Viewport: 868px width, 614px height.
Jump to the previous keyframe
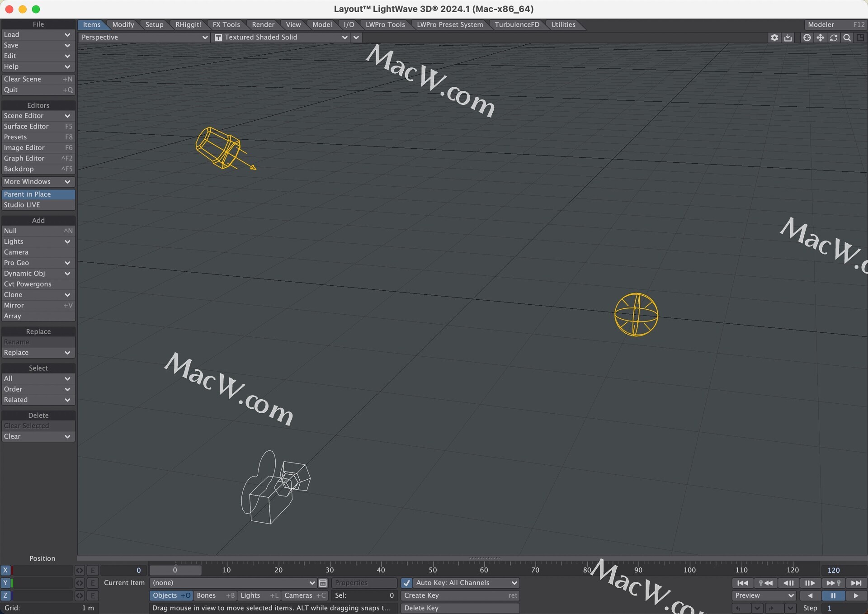click(x=765, y=583)
